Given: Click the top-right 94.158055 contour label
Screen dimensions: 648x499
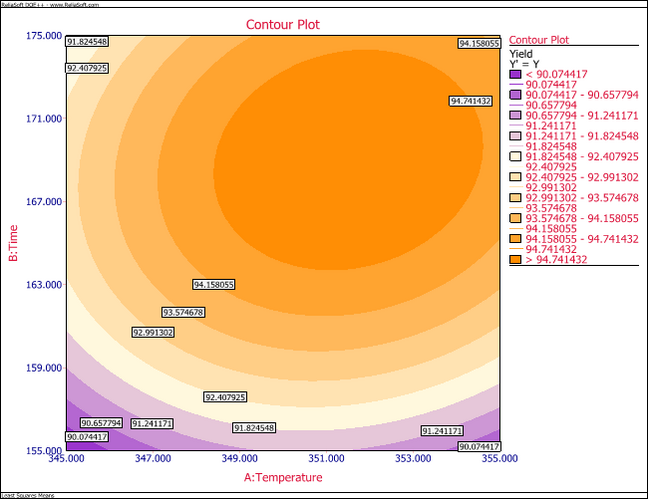Looking at the screenshot, I should coord(479,43).
